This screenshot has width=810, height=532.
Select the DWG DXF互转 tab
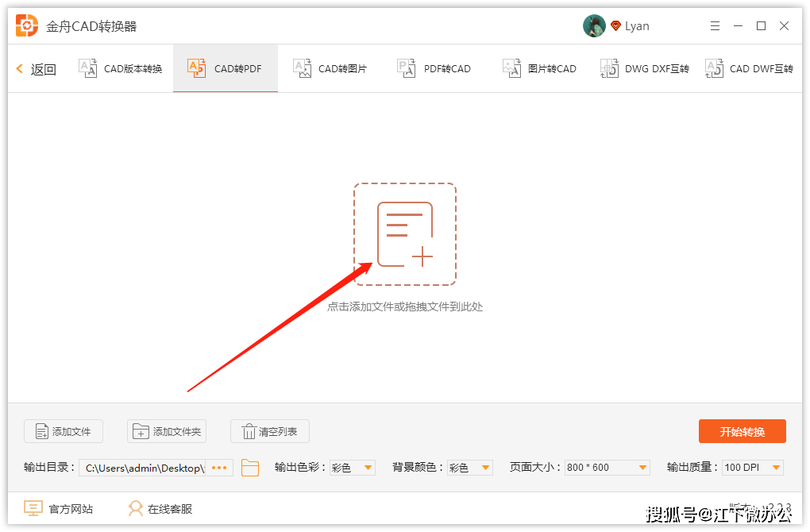[x=645, y=69]
